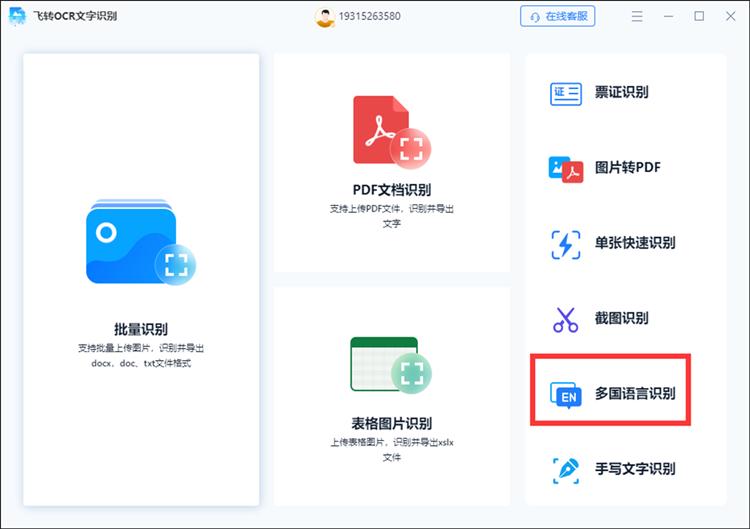Click the 批量识别 blue image icon
Image resolution: width=750 pixels, height=529 pixels.
pyautogui.click(x=141, y=242)
